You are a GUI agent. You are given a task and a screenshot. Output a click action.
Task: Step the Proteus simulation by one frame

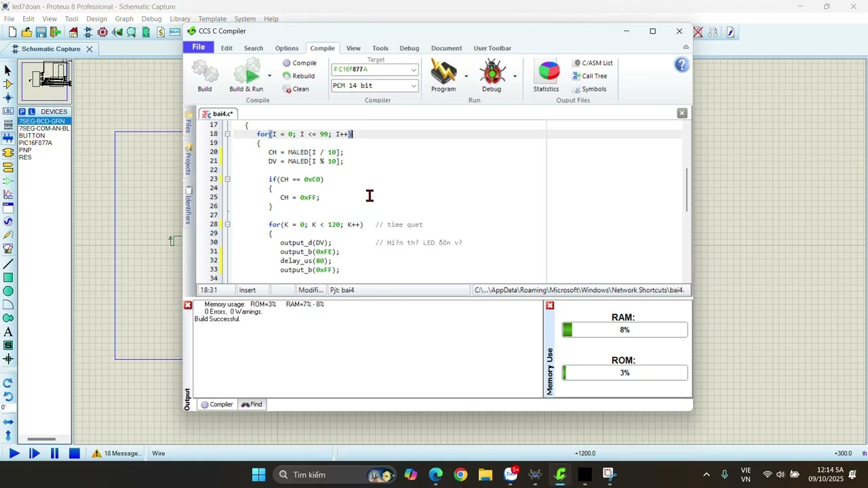click(34, 453)
